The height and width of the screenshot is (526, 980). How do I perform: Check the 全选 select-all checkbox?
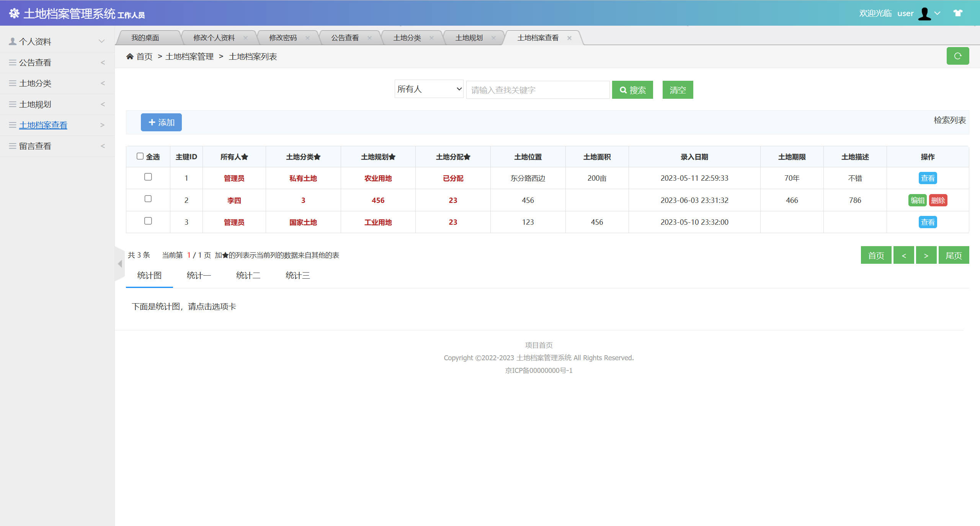(140, 156)
